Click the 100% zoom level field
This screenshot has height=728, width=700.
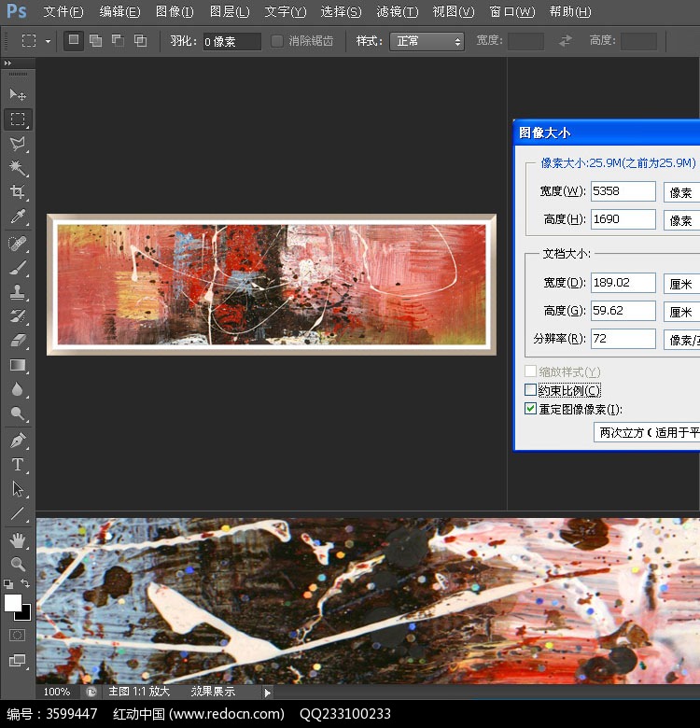(57, 692)
